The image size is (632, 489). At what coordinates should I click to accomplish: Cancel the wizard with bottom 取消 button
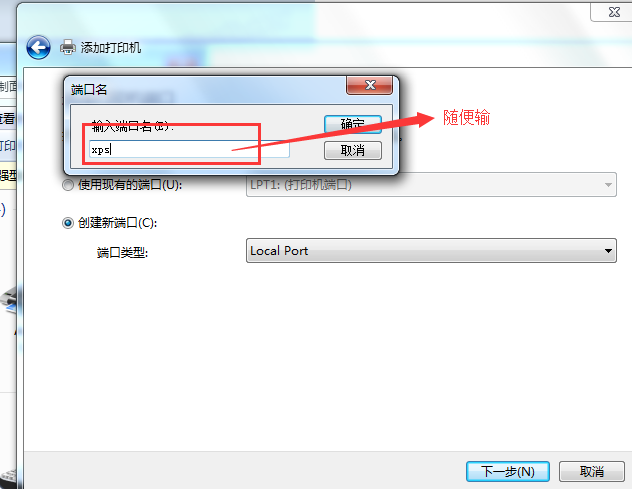[x=592, y=471]
